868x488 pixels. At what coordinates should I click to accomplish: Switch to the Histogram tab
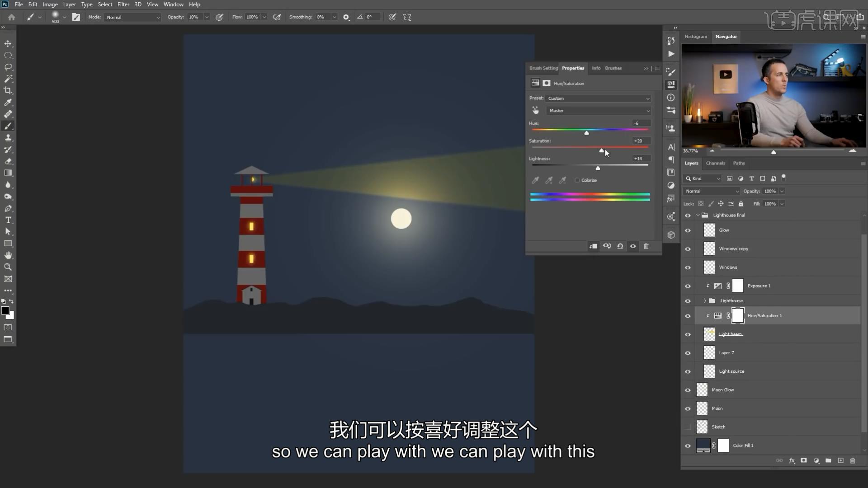pyautogui.click(x=695, y=36)
